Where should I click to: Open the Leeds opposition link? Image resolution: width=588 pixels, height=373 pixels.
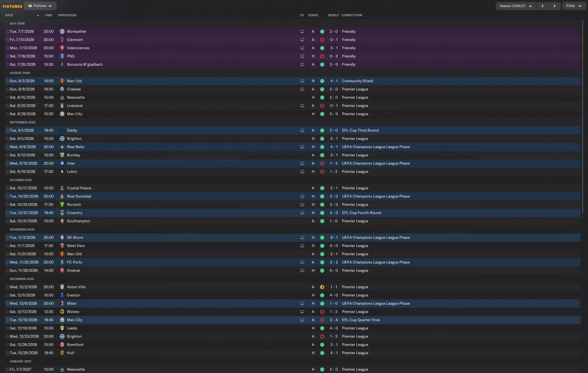pos(72,328)
